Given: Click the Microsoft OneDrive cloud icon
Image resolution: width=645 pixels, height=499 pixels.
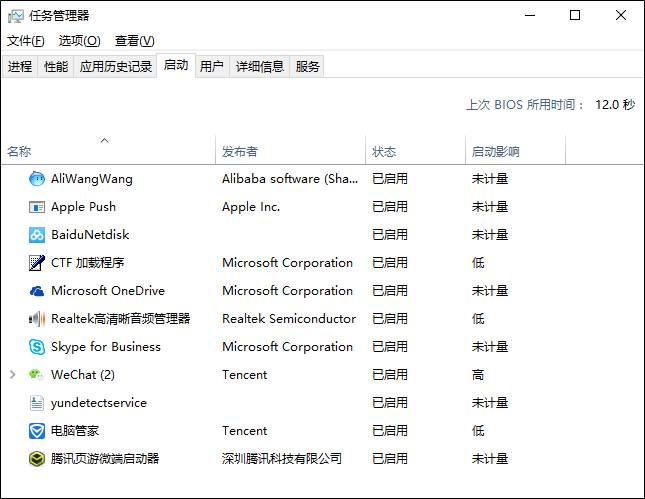Looking at the screenshot, I should (37, 291).
